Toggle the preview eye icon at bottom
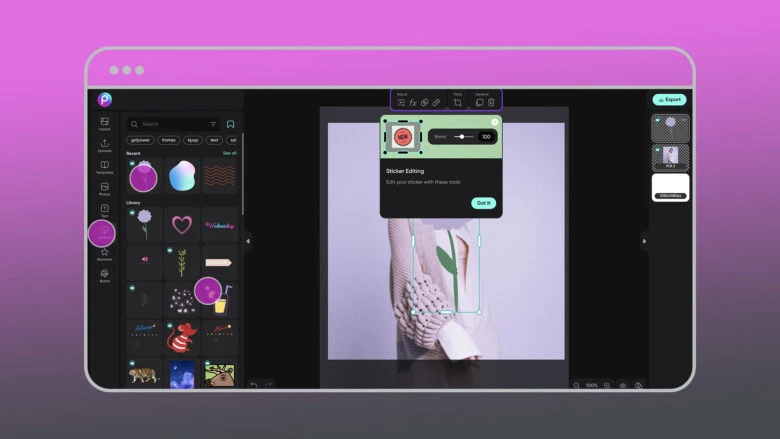 pos(622,385)
